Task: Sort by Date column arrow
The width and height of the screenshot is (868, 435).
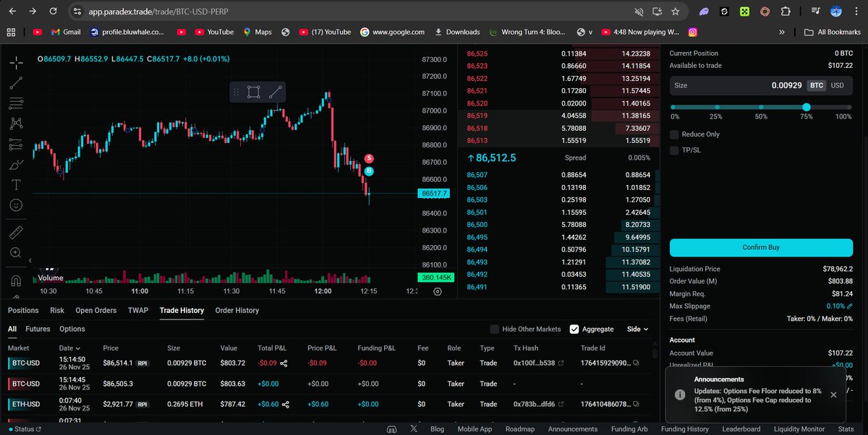Action: 77,348
